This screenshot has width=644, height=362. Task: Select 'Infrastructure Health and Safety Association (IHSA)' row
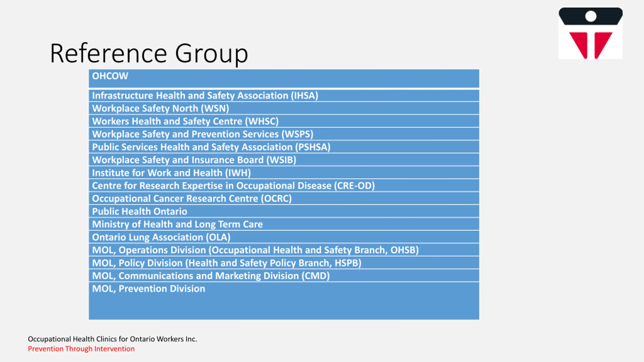284,96
